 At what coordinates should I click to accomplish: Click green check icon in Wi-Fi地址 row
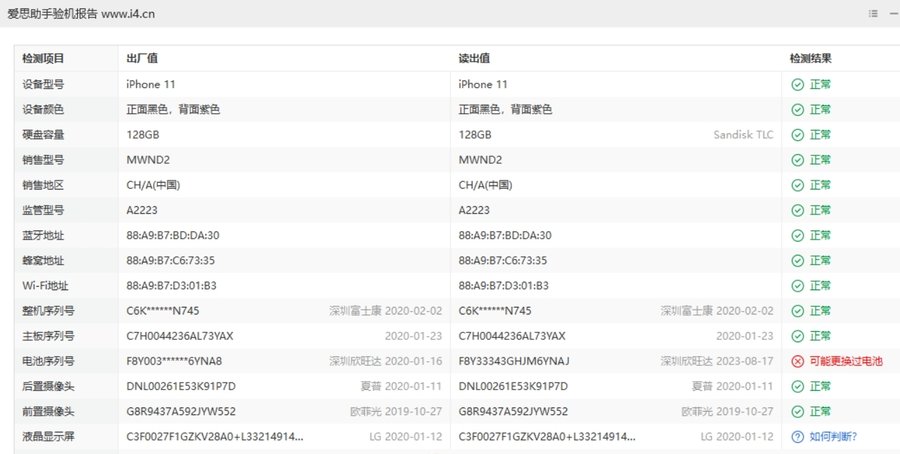797,286
